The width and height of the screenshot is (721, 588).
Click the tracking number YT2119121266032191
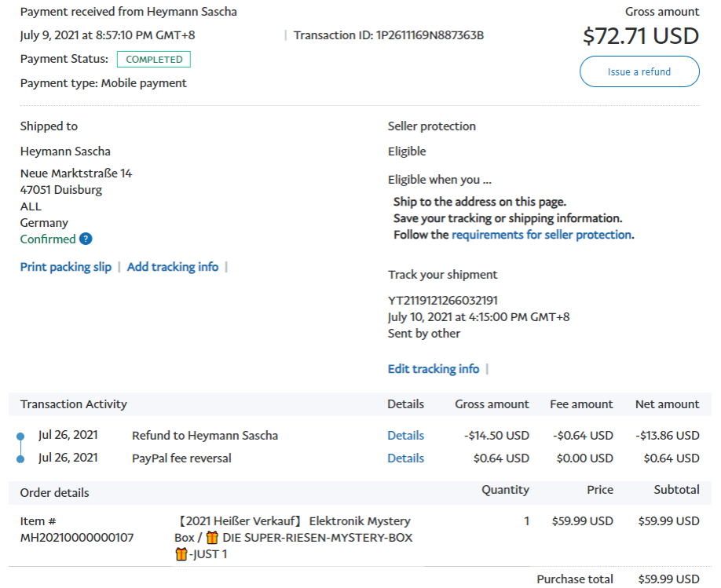point(442,301)
